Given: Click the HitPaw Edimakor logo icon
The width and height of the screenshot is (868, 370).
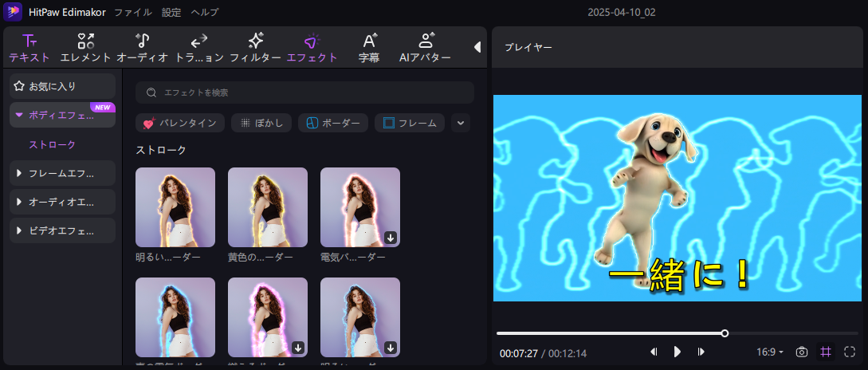Looking at the screenshot, I should coord(13,12).
